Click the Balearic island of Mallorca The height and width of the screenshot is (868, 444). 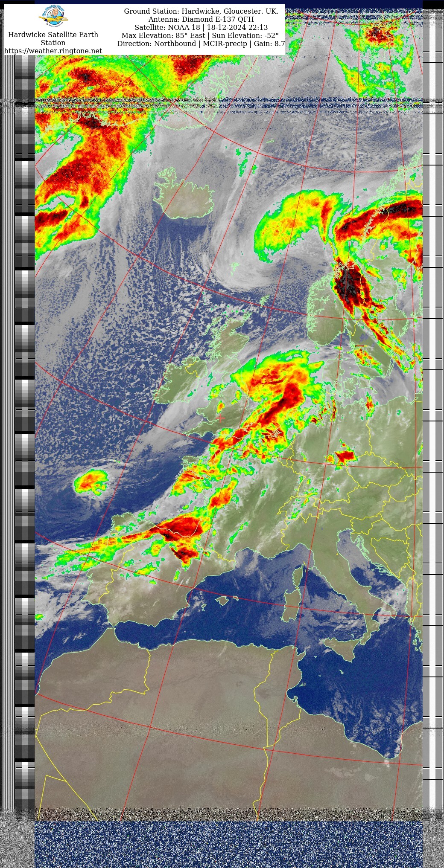click(x=222, y=601)
